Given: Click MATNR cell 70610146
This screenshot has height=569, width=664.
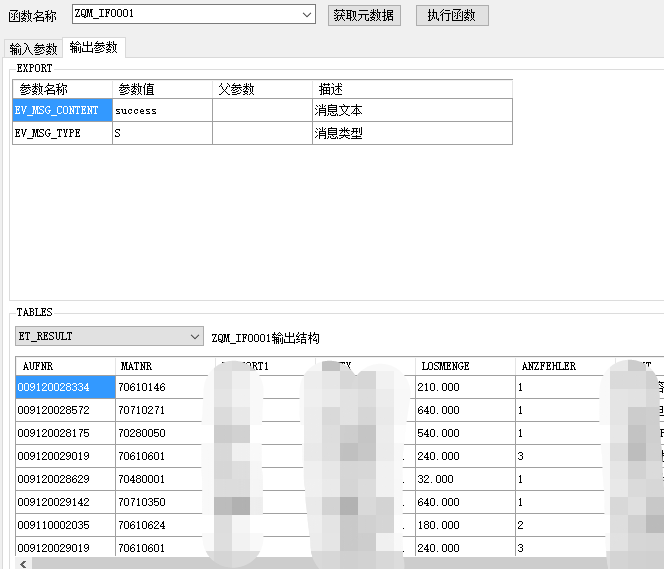Looking at the screenshot, I should point(165,387).
